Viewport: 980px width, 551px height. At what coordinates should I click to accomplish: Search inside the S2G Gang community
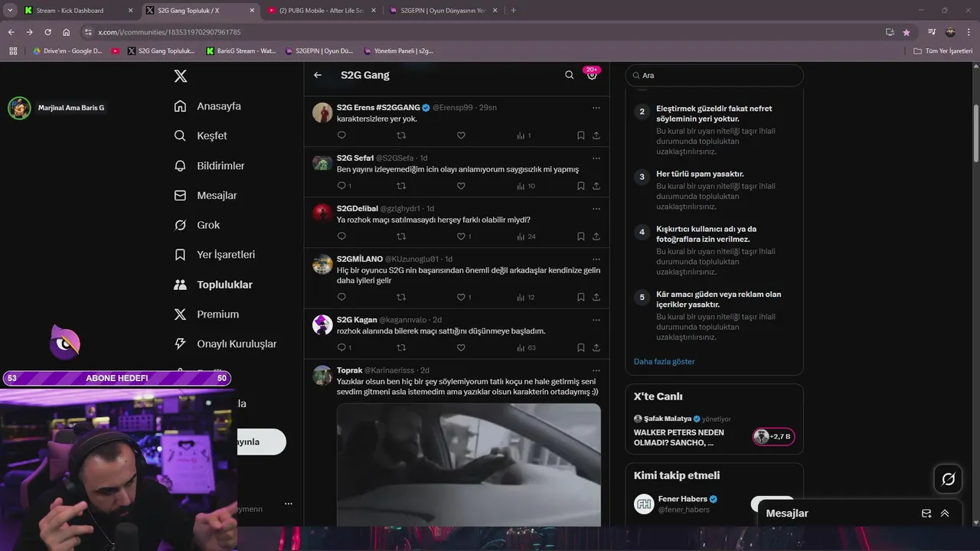569,75
